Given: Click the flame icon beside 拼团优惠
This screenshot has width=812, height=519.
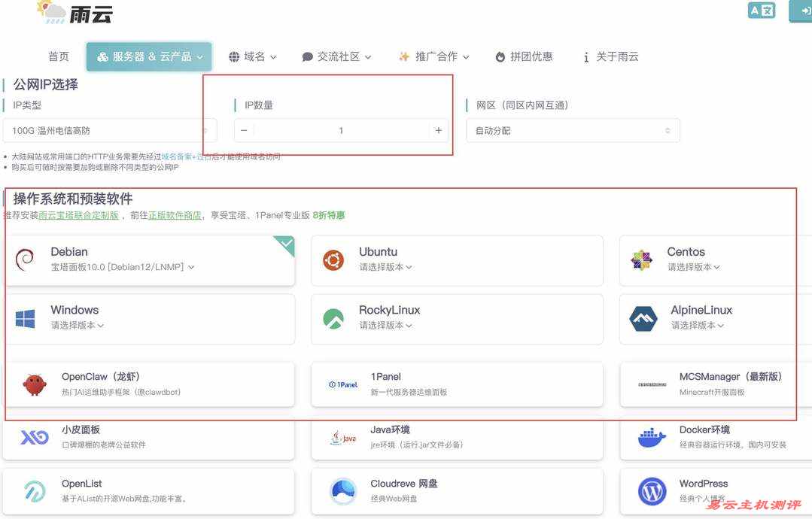Looking at the screenshot, I should click(500, 57).
